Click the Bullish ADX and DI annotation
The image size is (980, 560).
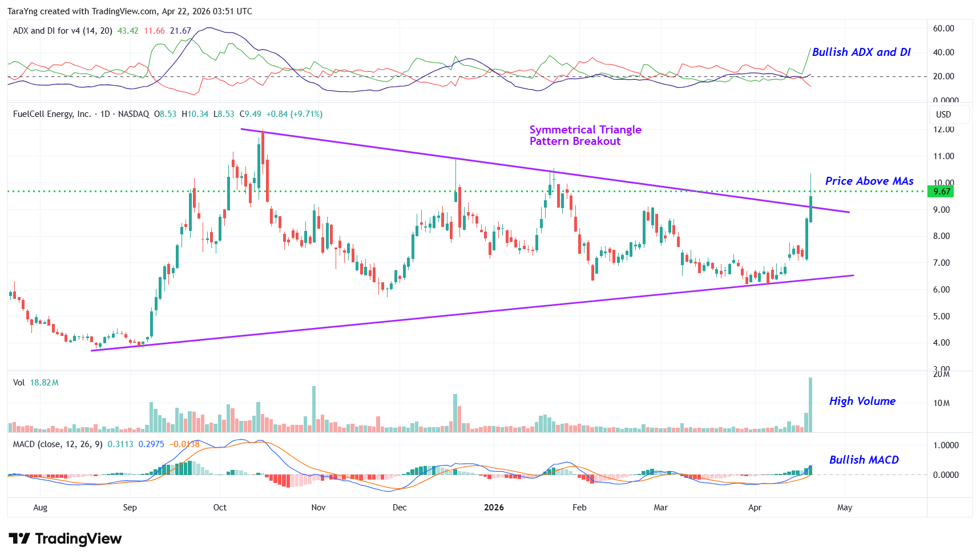click(861, 52)
